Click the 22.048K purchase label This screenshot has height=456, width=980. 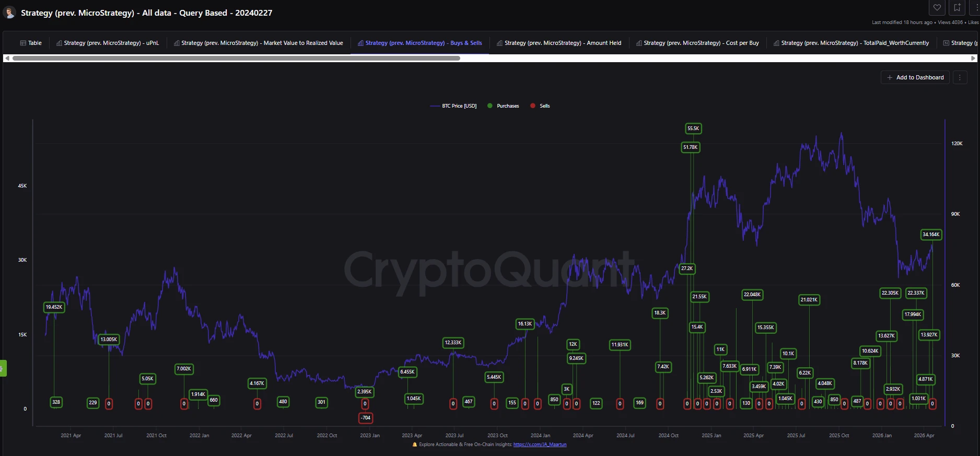752,295
